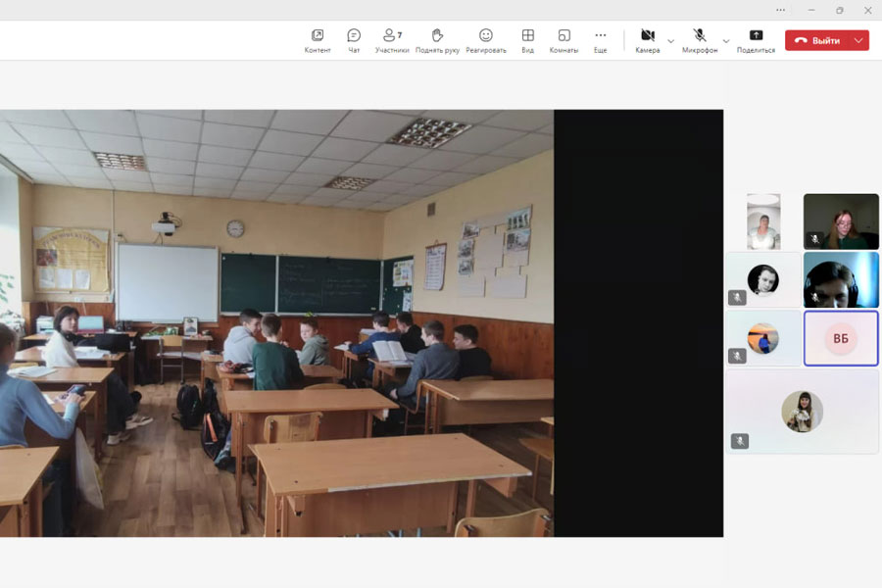Select the ВБ participant tile

(x=841, y=338)
